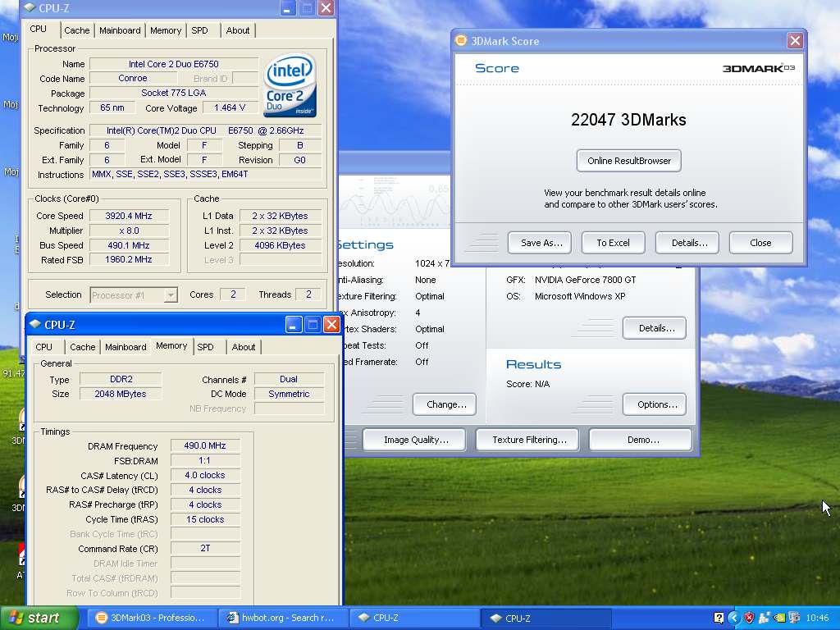
Task: Click the lower CPU-Z window title icon
Action: 35,324
